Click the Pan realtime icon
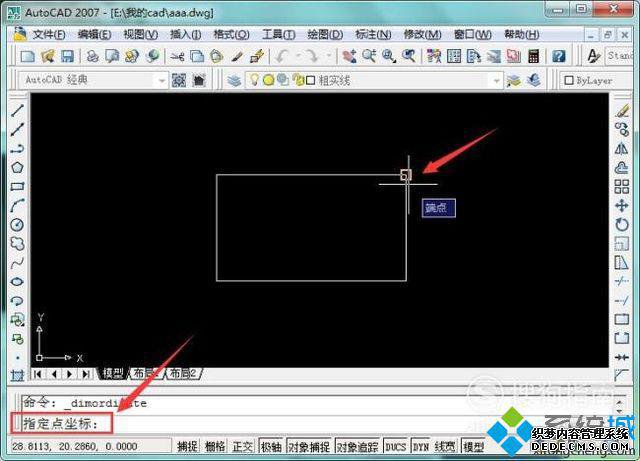640x461 pixels. click(349, 56)
